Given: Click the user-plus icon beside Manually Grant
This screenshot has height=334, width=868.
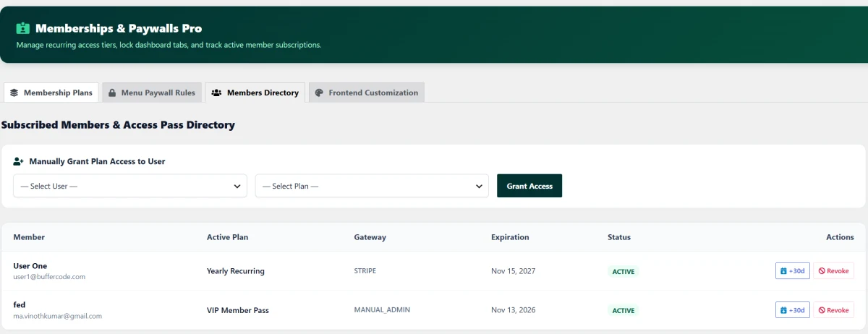Looking at the screenshot, I should coord(19,161).
